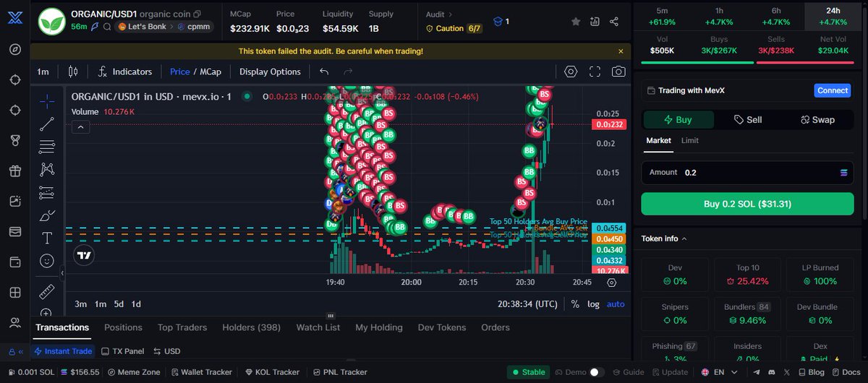Open the Meme Zone link
This screenshot has width=868, height=383.
(134, 372)
